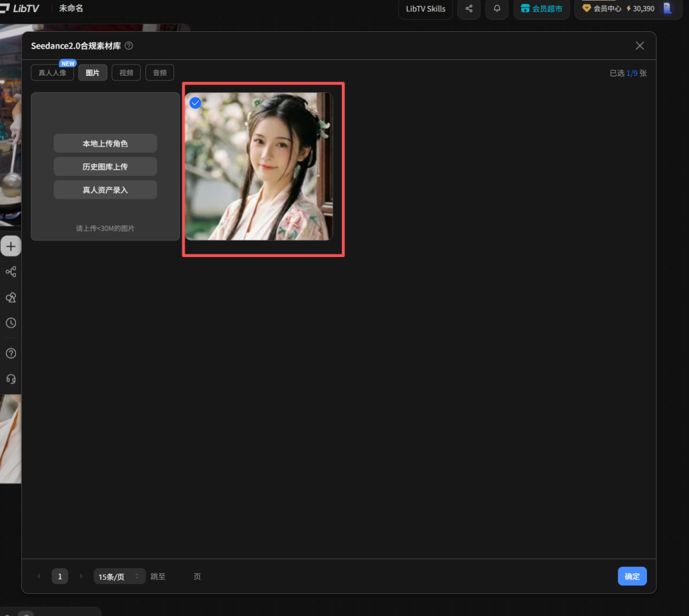Image resolution: width=689 pixels, height=616 pixels.
Task: Click the help icon beside Seedance2.0合规素材库
Action: click(129, 46)
